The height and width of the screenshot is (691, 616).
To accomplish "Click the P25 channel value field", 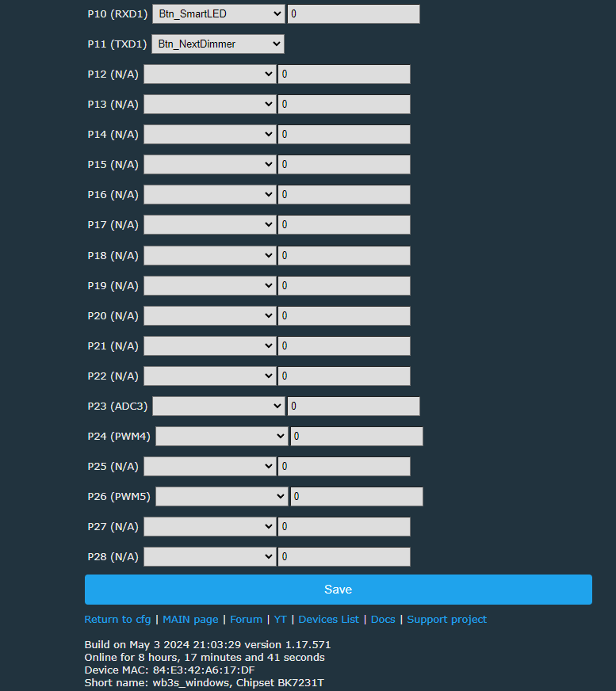I will click(344, 467).
